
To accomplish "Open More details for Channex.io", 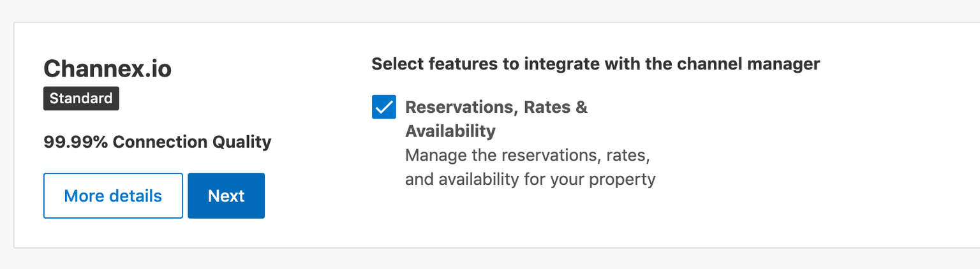I will [113, 196].
